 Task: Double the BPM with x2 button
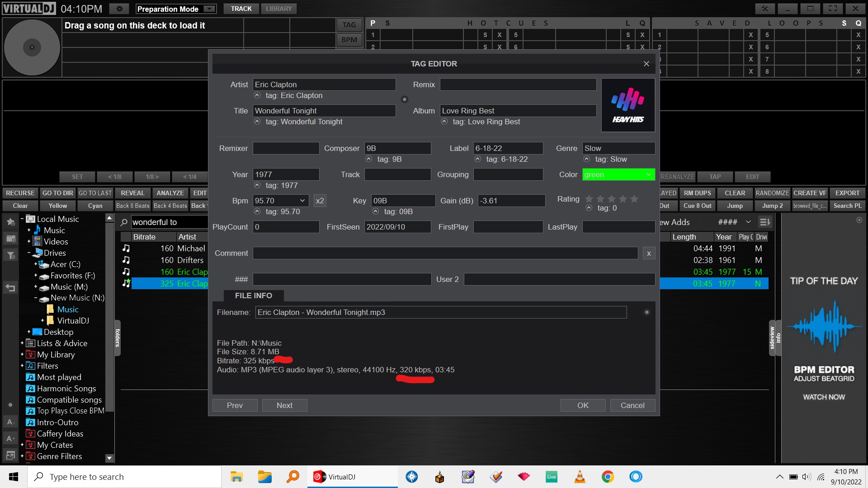point(320,201)
